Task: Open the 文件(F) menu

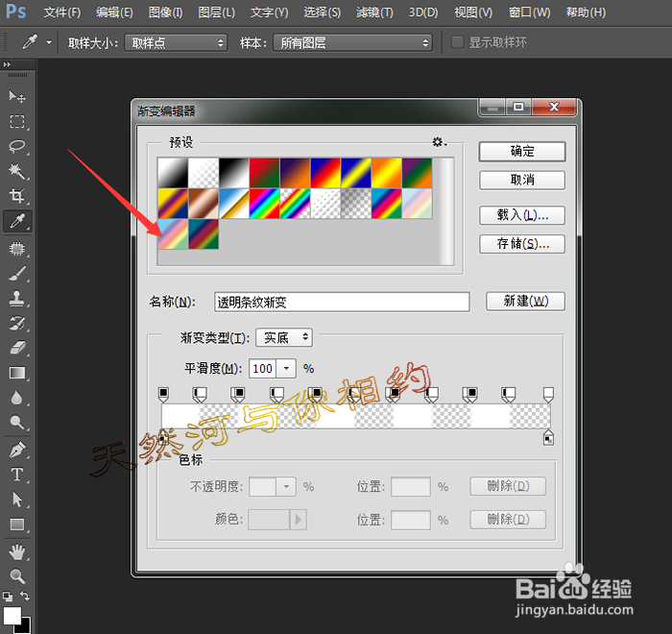Action: click(62, 12)
